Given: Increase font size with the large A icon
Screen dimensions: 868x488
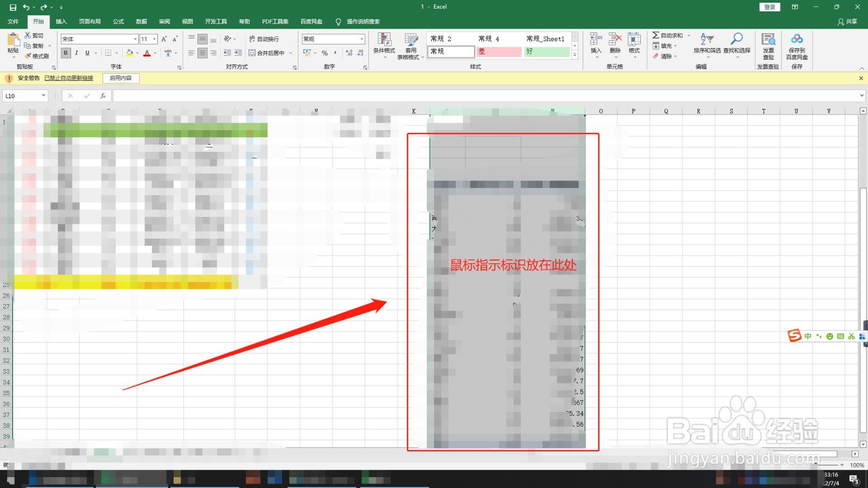Looking at the screenshot, I should [x=164, y=39].
